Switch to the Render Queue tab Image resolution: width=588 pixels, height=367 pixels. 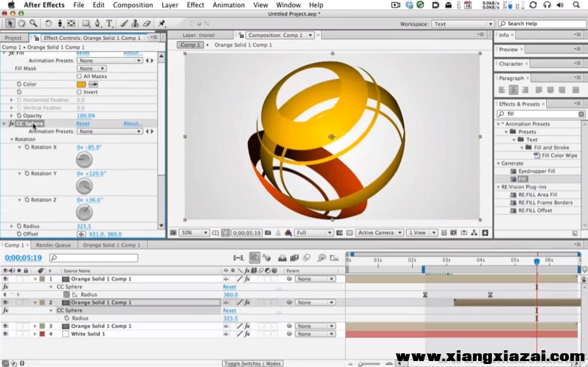(53, 245)
